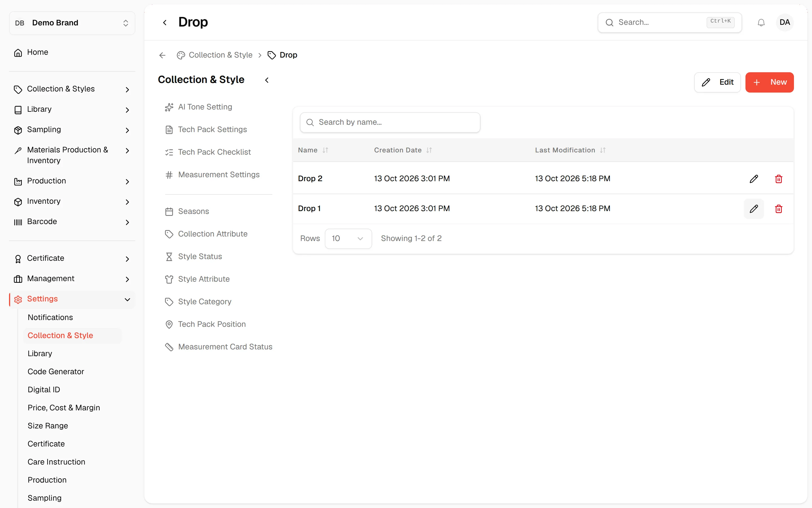812x508 pixels.
Task: Click the Style Attribute shirt icon
Action: click(x=169, y=279)
